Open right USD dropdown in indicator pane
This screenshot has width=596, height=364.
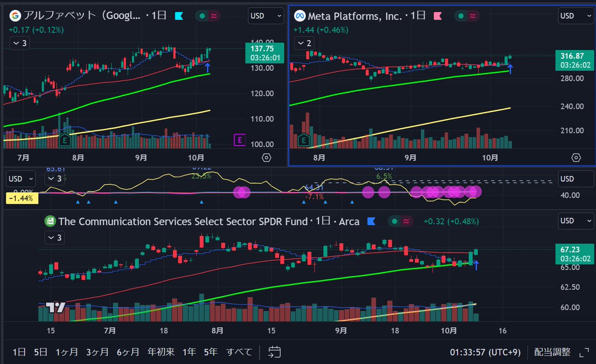coord(575,178)
